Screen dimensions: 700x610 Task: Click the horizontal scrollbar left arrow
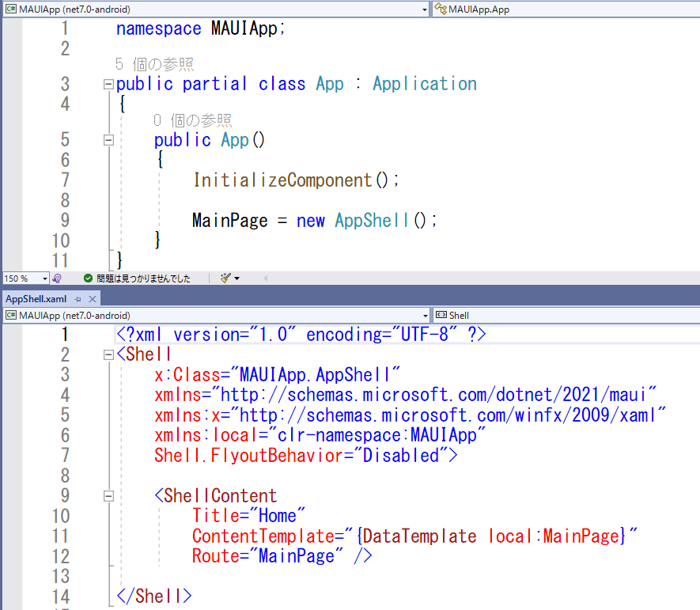[266, 278]
